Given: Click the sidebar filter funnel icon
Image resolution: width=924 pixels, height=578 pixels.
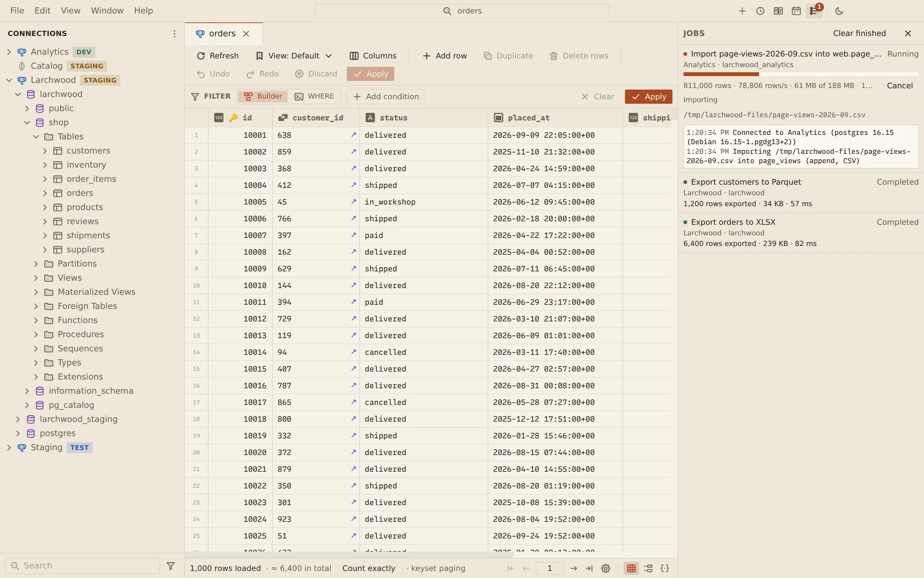Looking at the screenshot, I should 171,565.
